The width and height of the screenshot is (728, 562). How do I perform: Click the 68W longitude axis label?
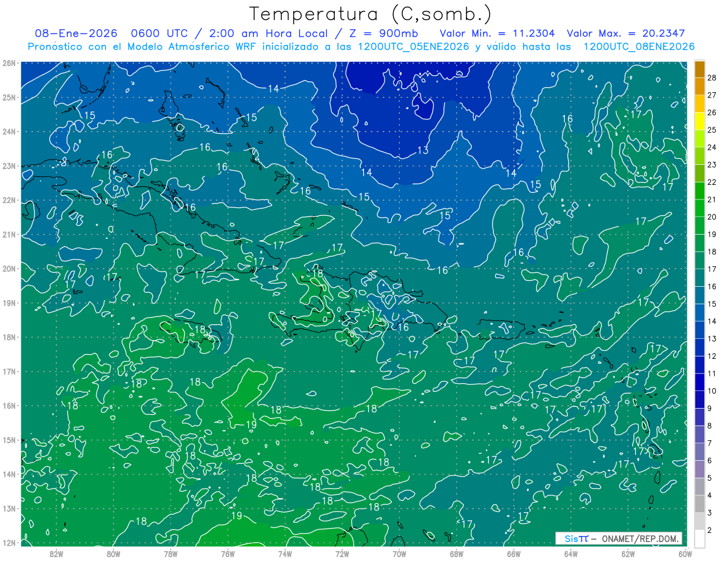pos(457,554)
